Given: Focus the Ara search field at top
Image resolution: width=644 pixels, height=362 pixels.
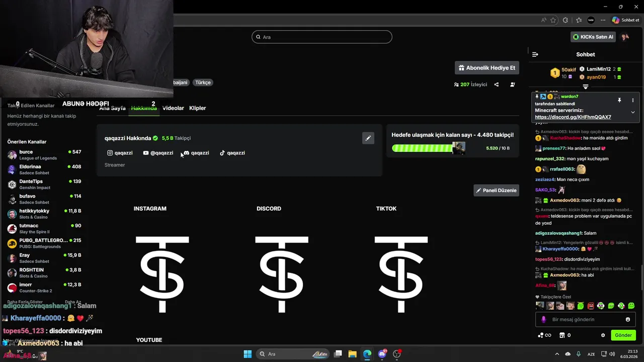Looking at the screenshot, I should pyautogui.click(x=322, y=37).
